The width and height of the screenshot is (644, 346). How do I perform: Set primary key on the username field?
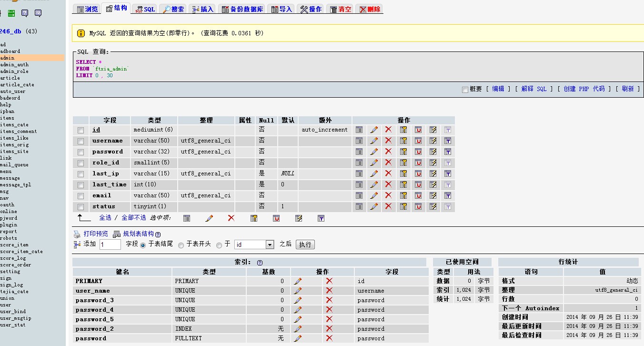(x=403, y=141)
